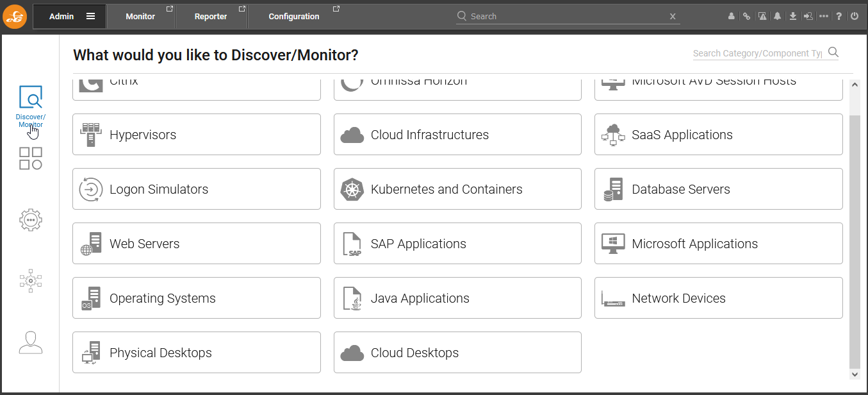This screenshot has width=868, height=395.
Task: Click the Database Servers icon
Action: pos(613,189)
